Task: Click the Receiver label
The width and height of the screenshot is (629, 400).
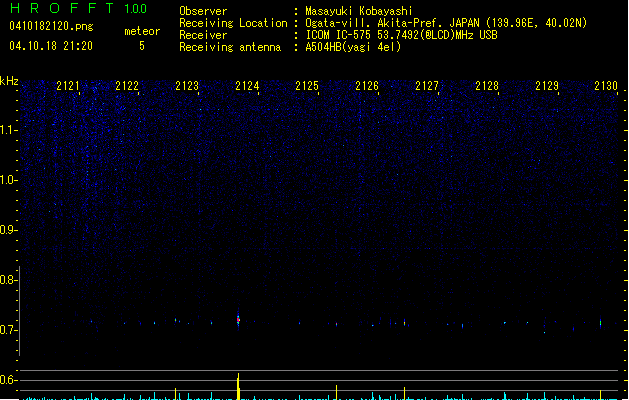Action: [203, 35]
